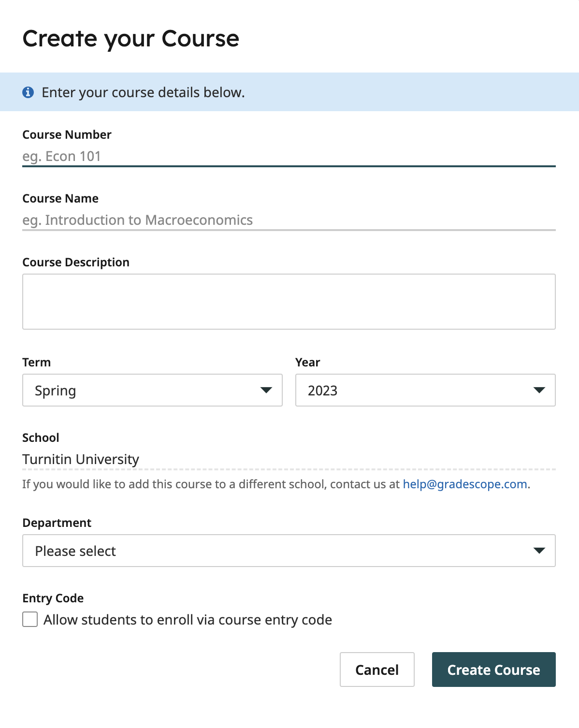The width and height of the screenshot is (579, 728).
Task: Open the Year dropdown showing 2023
Action: [425, 390]
